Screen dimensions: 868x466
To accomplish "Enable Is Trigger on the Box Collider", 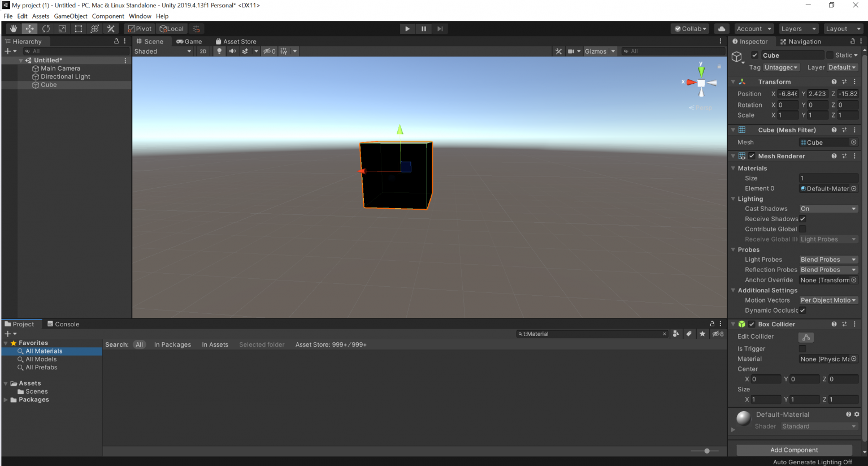I will pos(802,348).
